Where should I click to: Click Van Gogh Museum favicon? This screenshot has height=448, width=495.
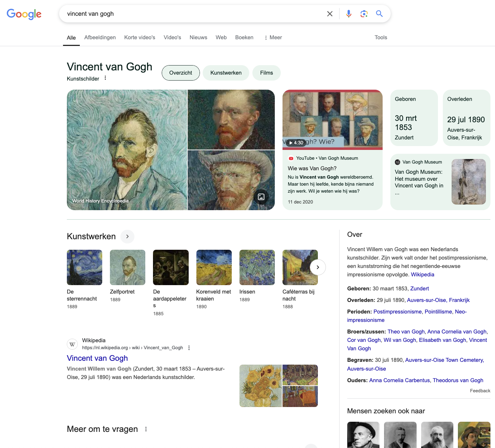click(398, 162)
